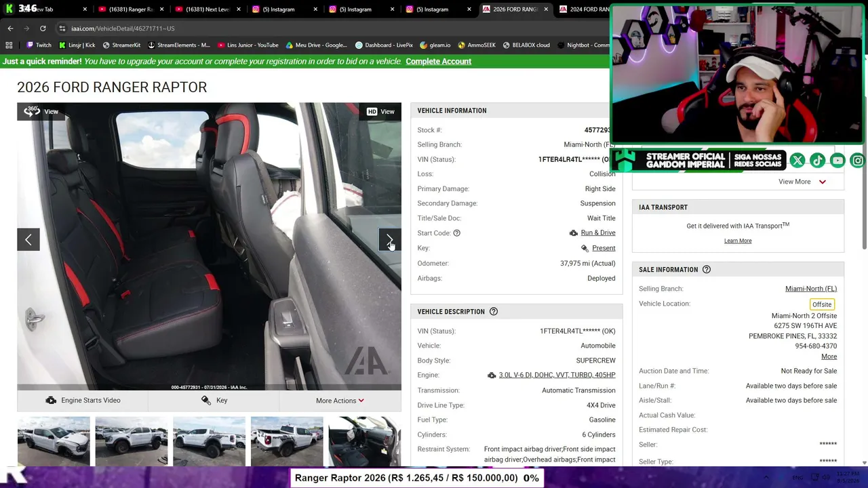Click the Key button under the photo

(214, 401)
